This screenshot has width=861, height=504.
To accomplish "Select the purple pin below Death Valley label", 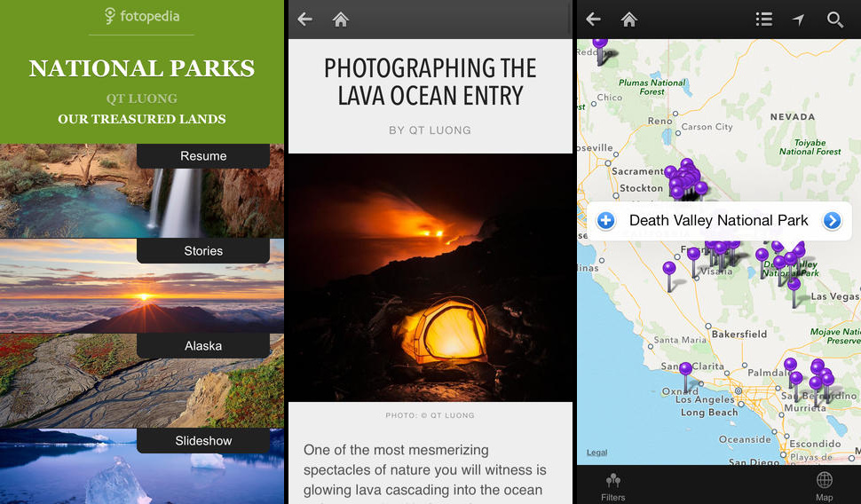I will [794, 285].
